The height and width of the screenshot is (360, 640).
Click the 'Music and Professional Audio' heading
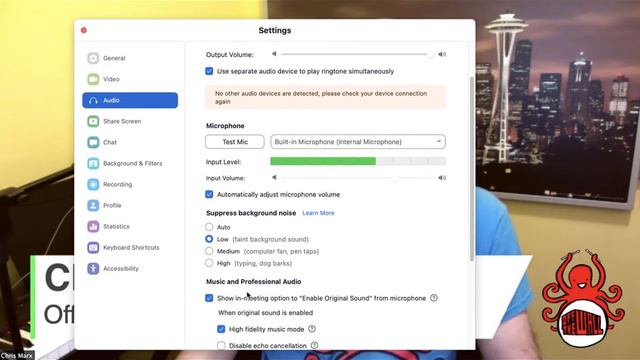click(x=253, y=282)
